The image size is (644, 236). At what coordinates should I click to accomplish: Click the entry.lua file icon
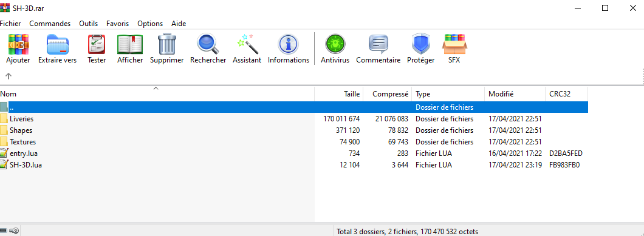click(x=4, y=153)
